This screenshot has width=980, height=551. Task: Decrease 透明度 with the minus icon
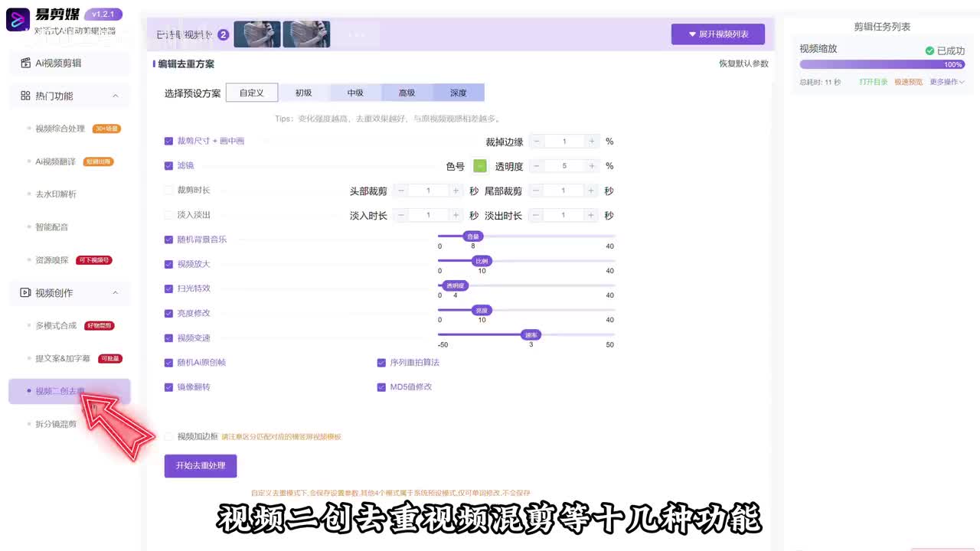pos(537,166)
